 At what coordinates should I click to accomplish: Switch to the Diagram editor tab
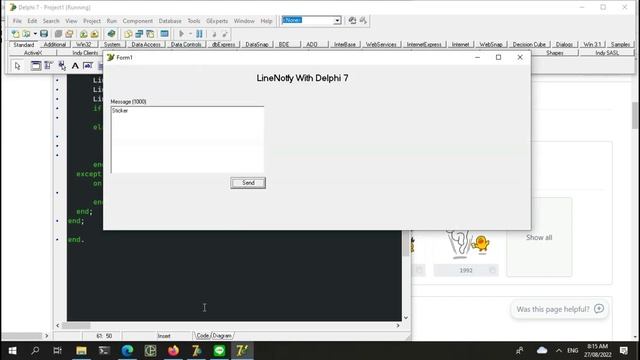pos(222,336)
